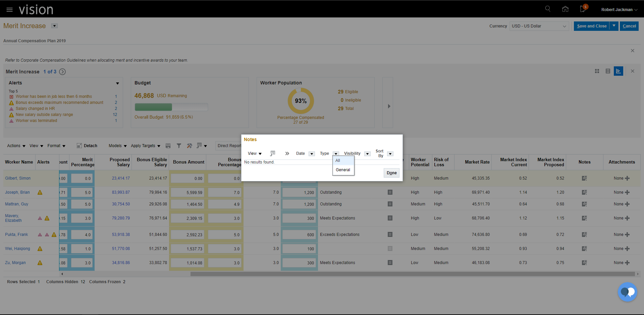Choose General from the Type list

343,170
